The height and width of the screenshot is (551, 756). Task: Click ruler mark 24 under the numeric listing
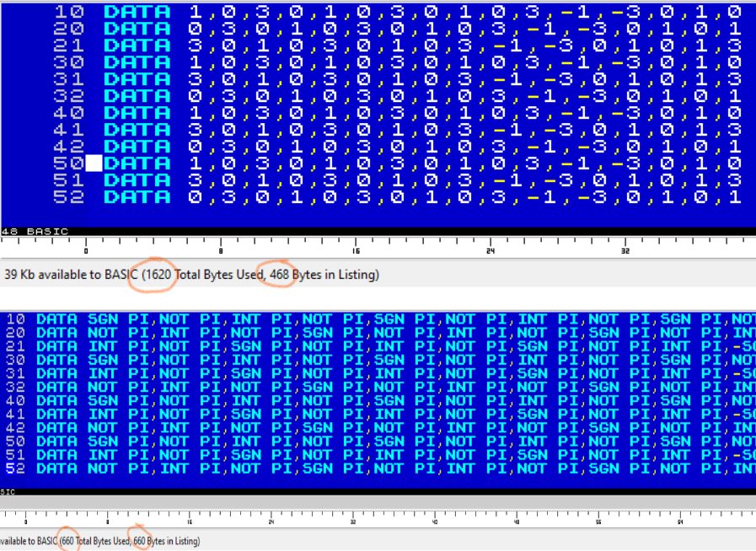pyautogui.click(x=491, y=251)
